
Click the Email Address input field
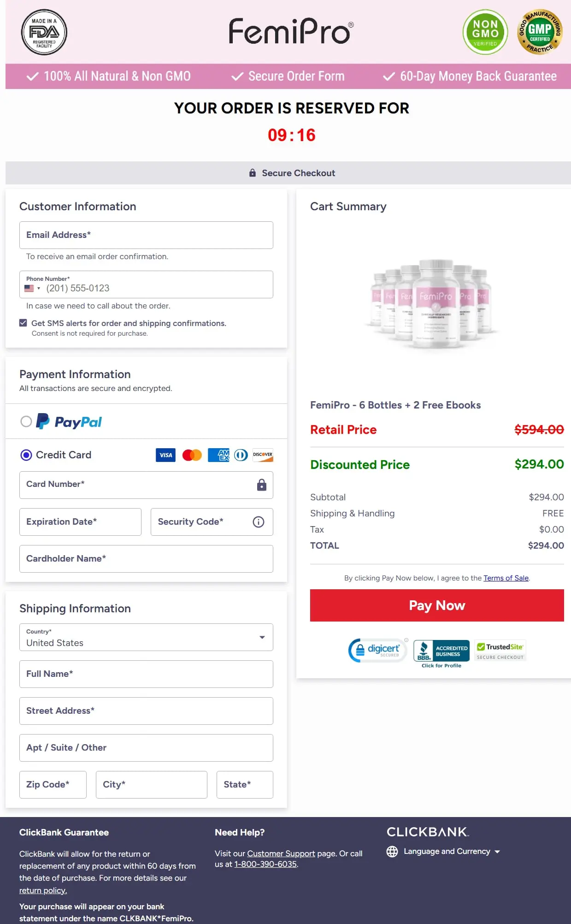pyautogui.click(x=146, y=235)
